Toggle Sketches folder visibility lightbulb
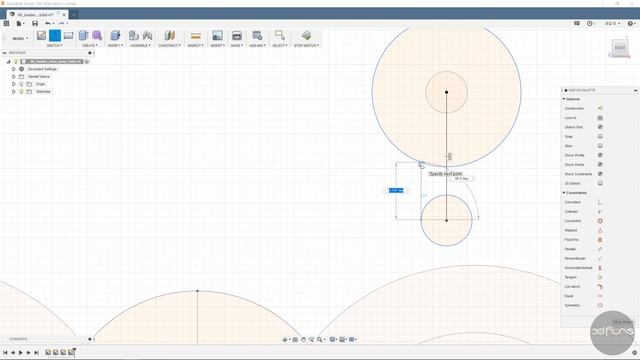 pyautogui.click(x=21, y=92)
